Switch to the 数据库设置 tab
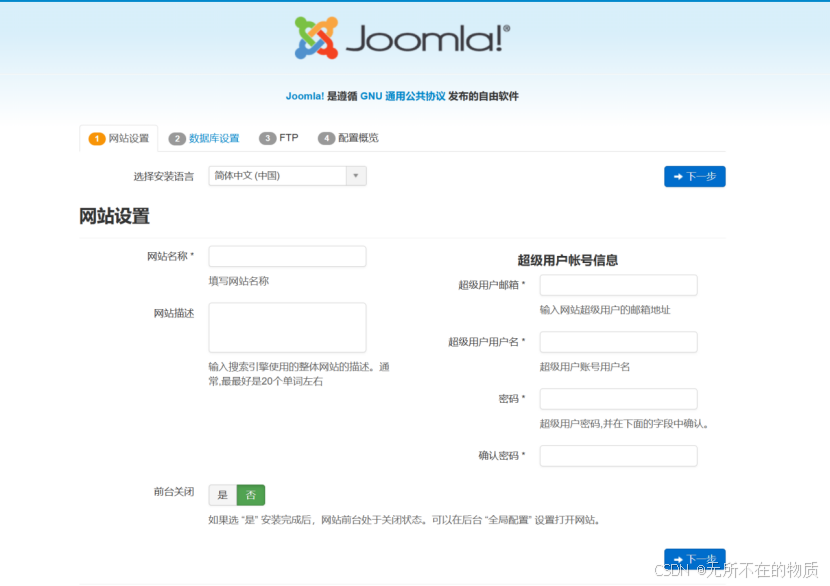 point(204,138)
